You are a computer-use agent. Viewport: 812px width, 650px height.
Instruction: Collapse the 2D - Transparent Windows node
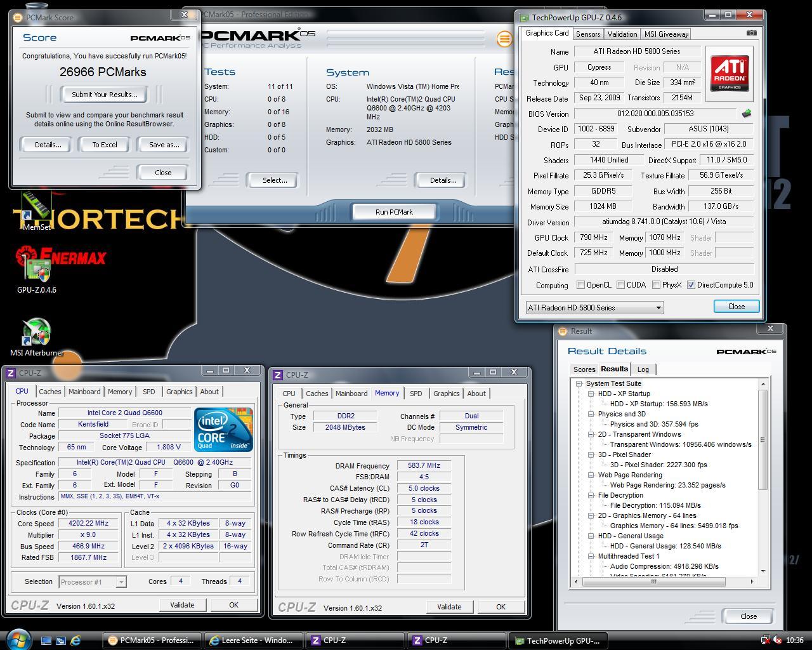tap(591, 434)
